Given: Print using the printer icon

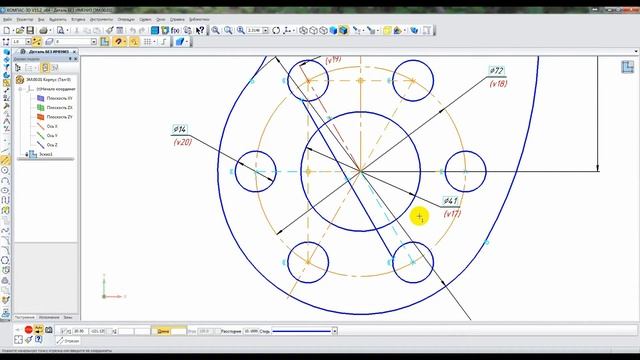Looking at the screenshot, I should (43, 30).
